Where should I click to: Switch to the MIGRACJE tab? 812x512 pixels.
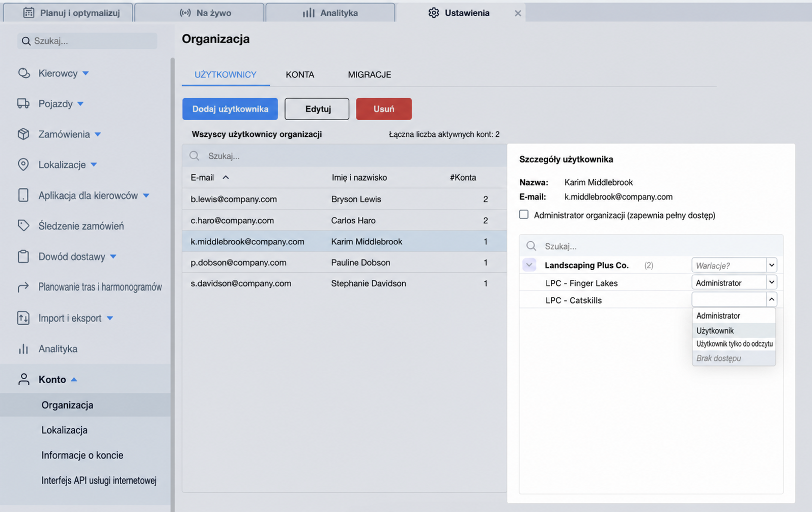coord(369,75)
